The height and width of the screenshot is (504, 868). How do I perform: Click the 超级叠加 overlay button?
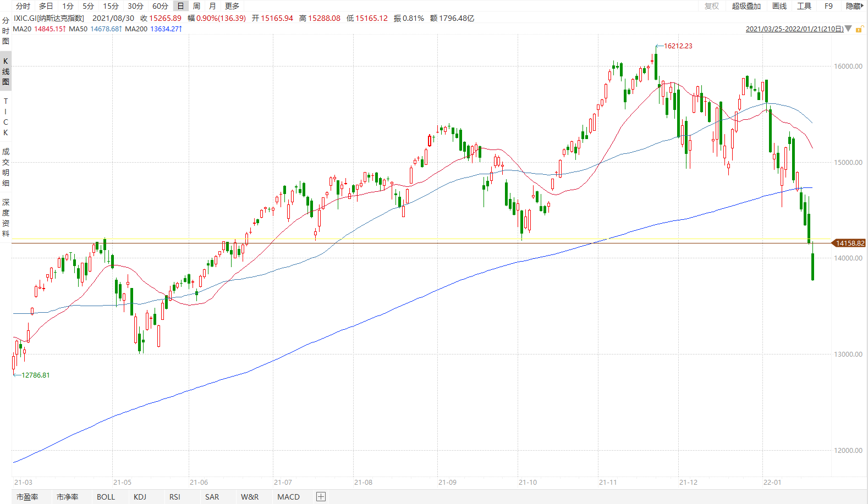coord(746,6)
